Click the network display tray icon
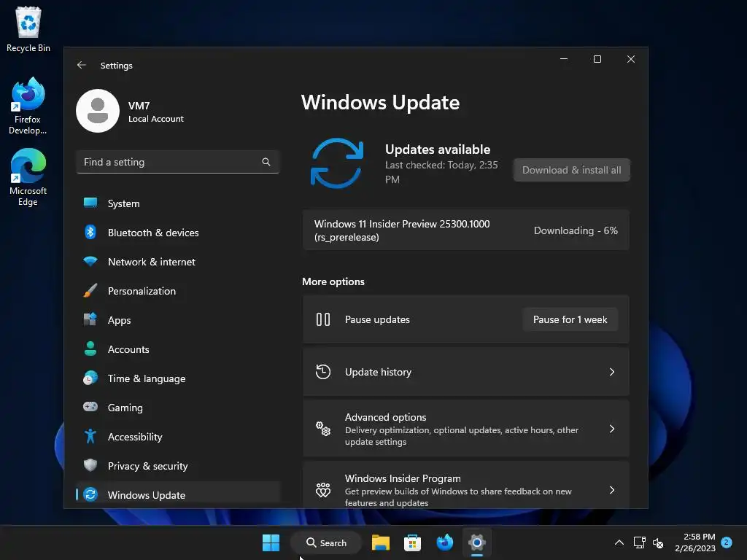747x560 pixels. point(639,542)
